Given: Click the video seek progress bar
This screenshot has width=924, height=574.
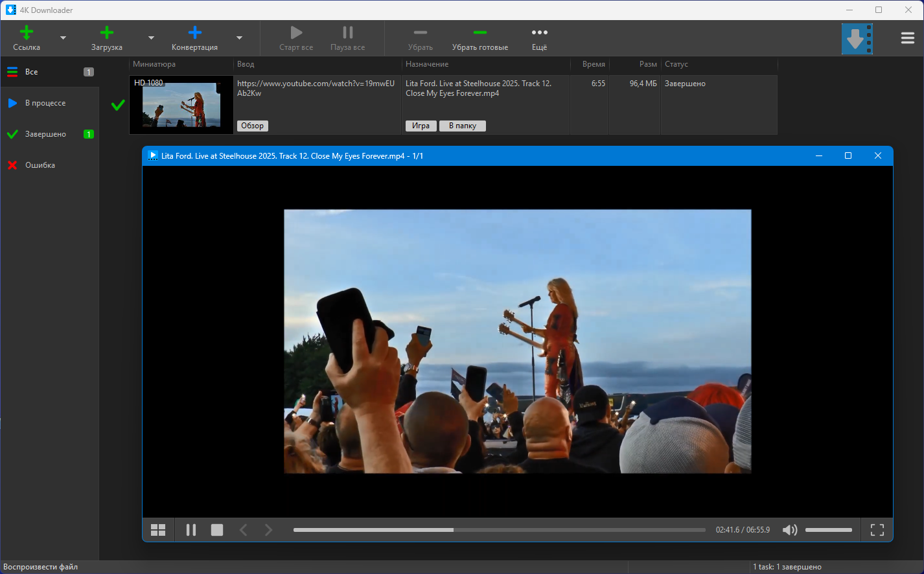Looking at the screenshot, I should [x=499, y=530].
